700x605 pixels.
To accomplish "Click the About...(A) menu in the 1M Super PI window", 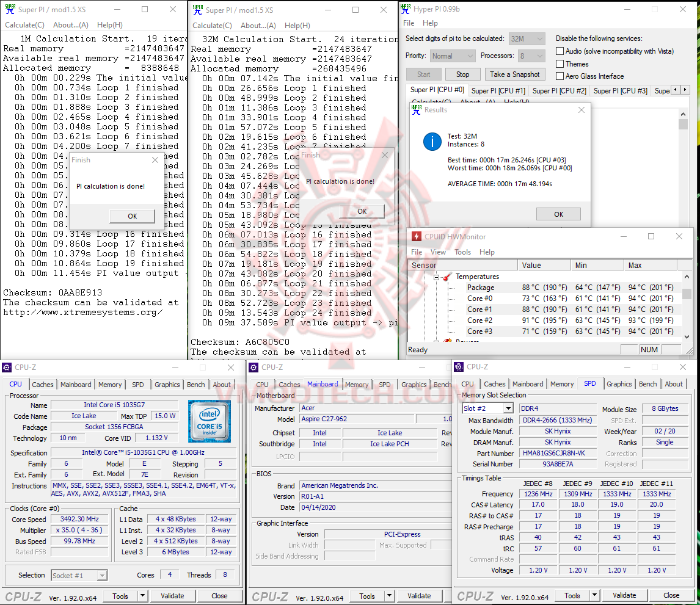I will point(70,25).
